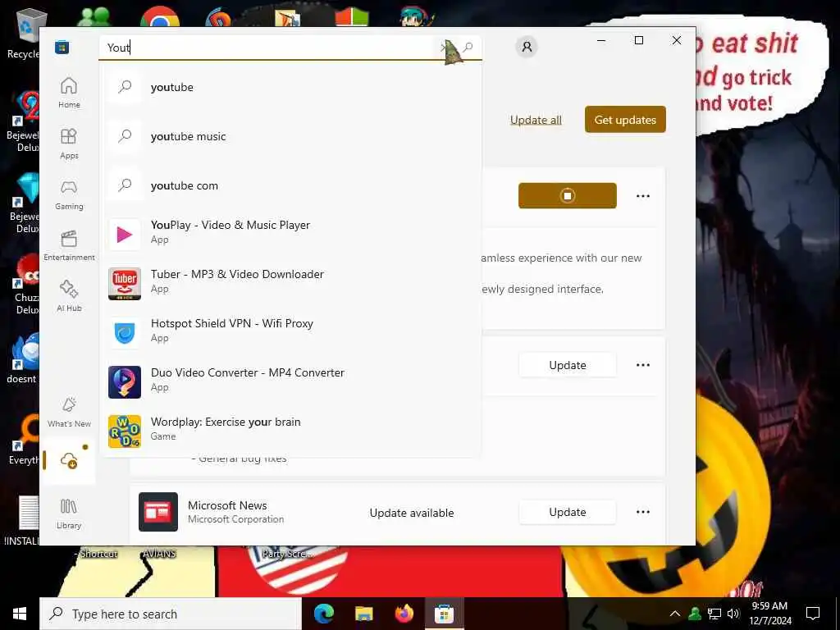Choose the 'youtube music' suggestion
This screenshot has height=630, width=840.
click(x=290, y=136)
